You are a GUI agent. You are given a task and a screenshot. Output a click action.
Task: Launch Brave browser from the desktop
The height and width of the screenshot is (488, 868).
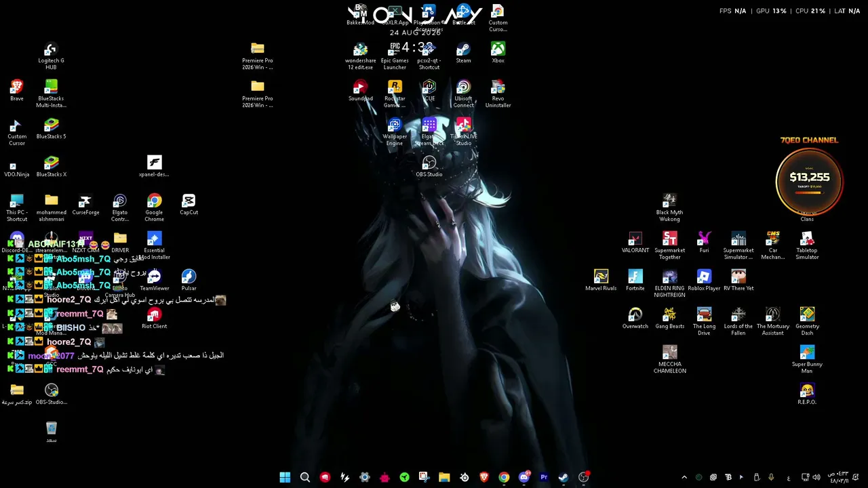coord(17,91)
